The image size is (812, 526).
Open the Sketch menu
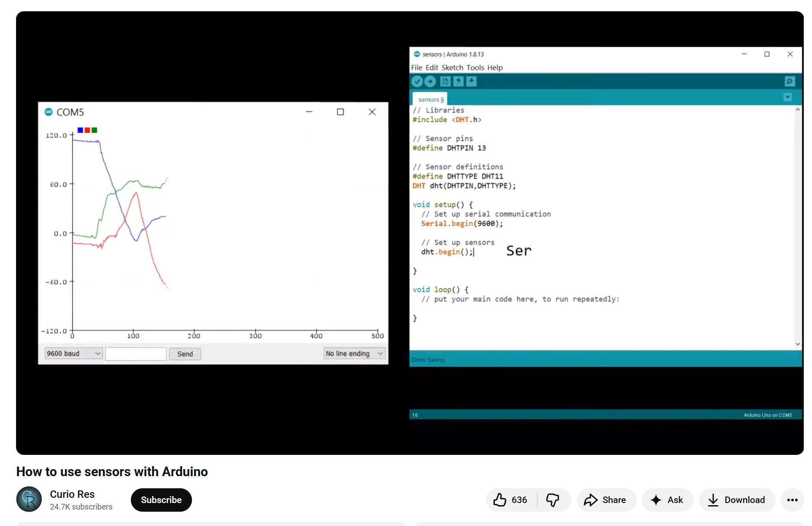452,68
